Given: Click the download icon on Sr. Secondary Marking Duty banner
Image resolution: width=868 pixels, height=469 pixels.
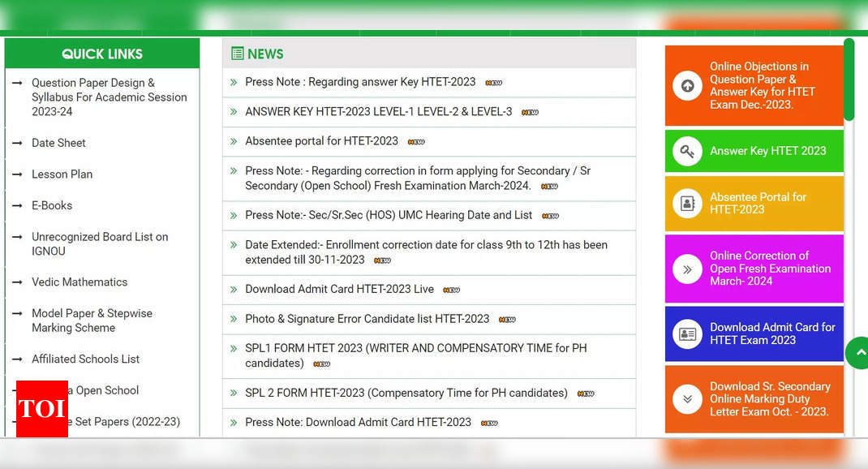Looking at the screenshot, I should [x=687, y=398].
